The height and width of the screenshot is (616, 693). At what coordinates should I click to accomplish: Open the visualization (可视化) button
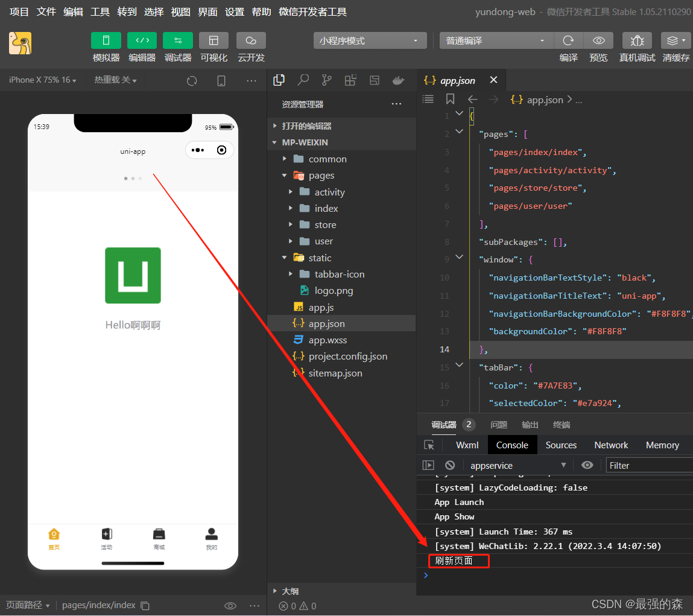(214, 40)
